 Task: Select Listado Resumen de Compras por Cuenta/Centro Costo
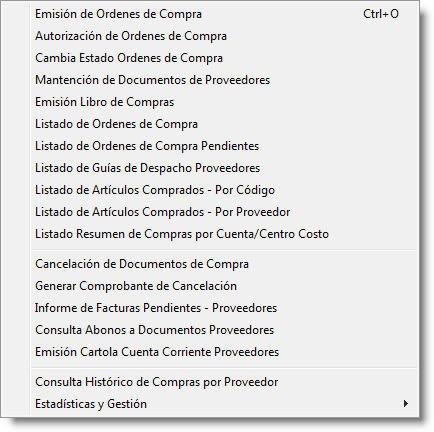225,234
